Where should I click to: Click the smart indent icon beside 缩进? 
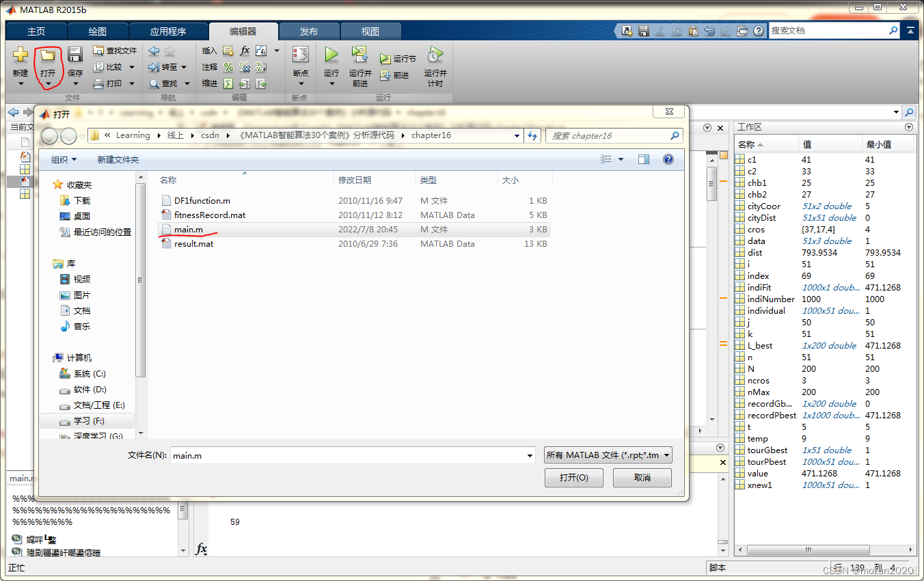[228, 83]
